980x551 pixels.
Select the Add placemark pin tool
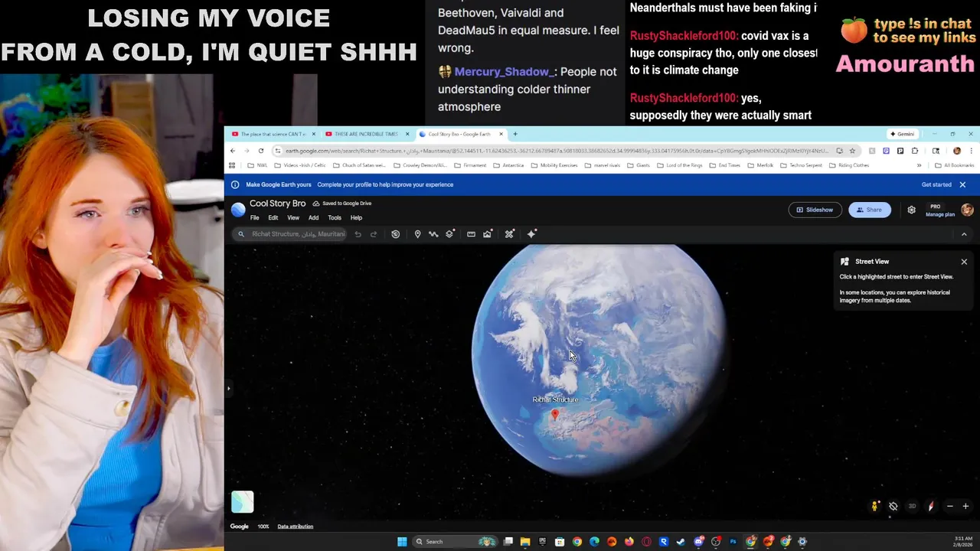(417, 234)
